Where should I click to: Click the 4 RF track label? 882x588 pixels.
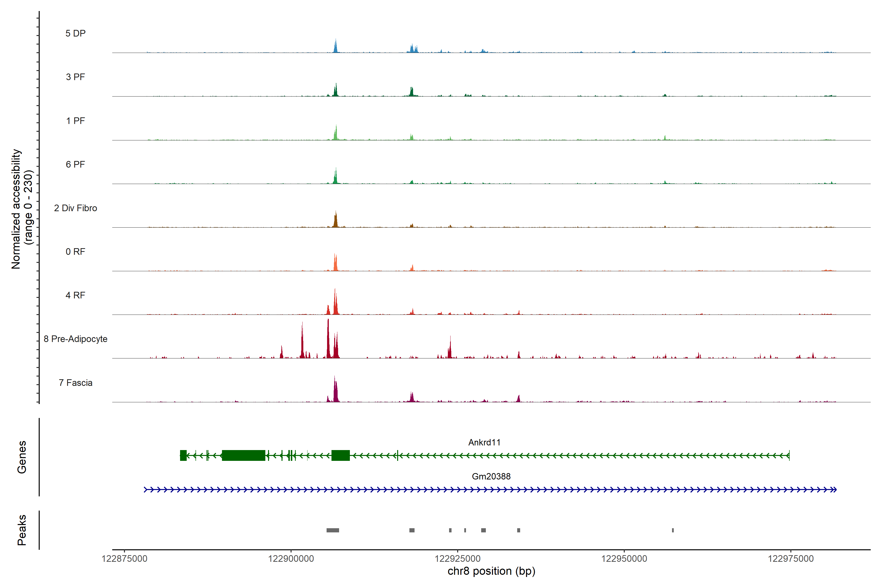click(75, 295)
